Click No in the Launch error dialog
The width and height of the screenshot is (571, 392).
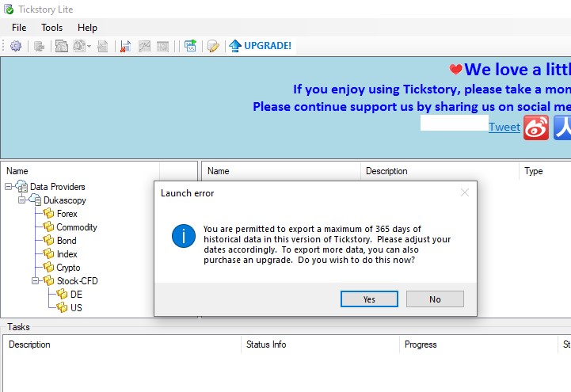tap(435, 299)
